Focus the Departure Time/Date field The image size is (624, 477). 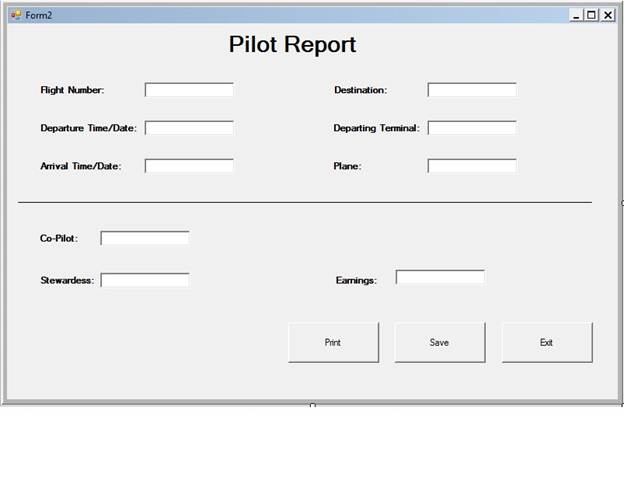pos(189,128)
